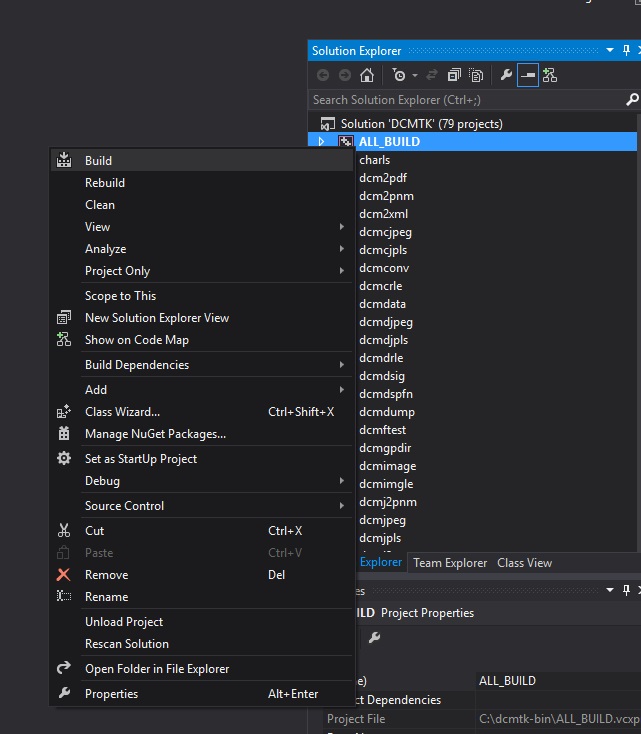The width and height of the screenshot is (641, 734).
Task: Select Cut in the context menu
Action: [x=201, y=531]
